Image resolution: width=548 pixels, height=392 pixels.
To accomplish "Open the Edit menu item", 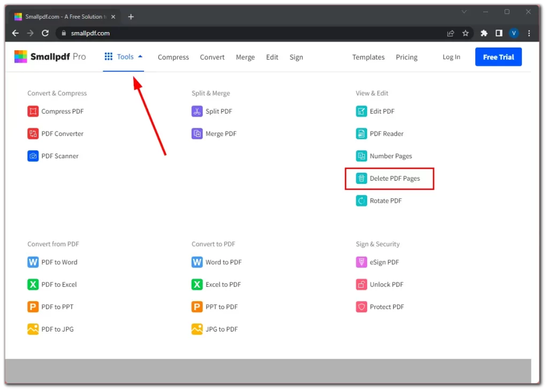I will [272, 57].
